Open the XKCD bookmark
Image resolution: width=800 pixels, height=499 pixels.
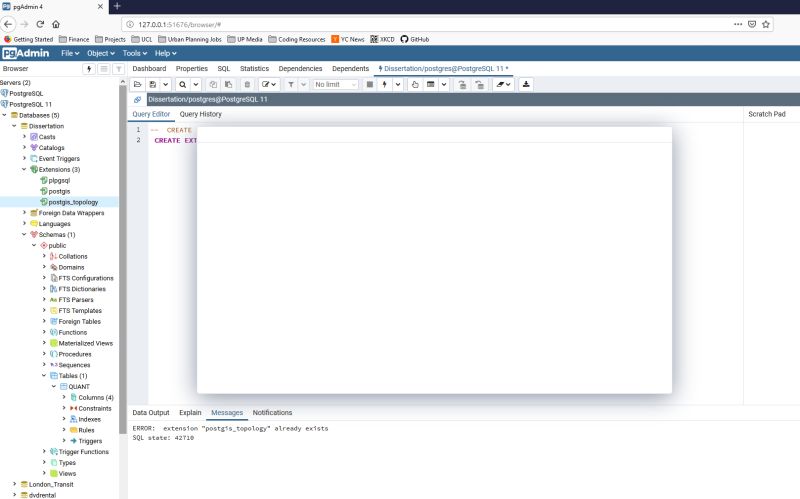pos(382,39)
